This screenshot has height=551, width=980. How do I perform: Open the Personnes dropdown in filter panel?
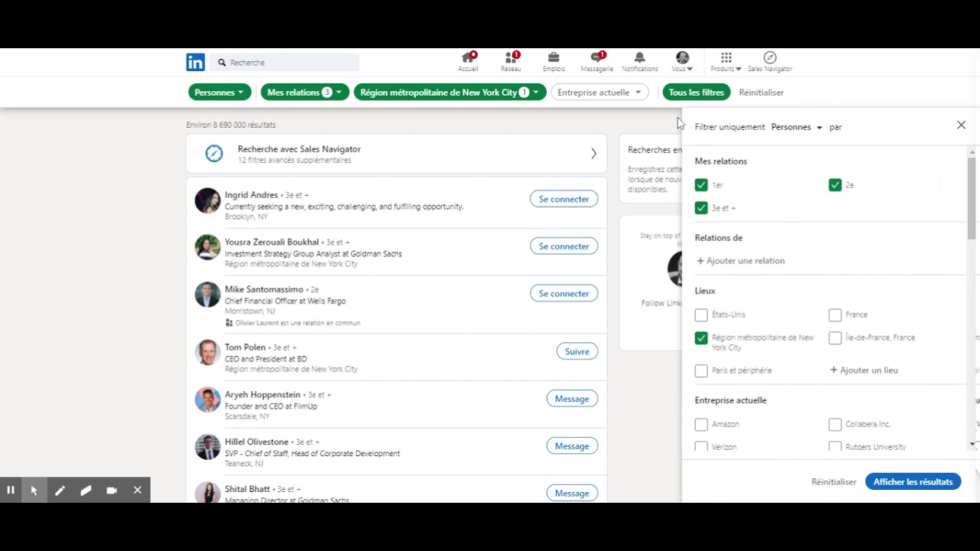pyautogui.click(x=796, y=127)
